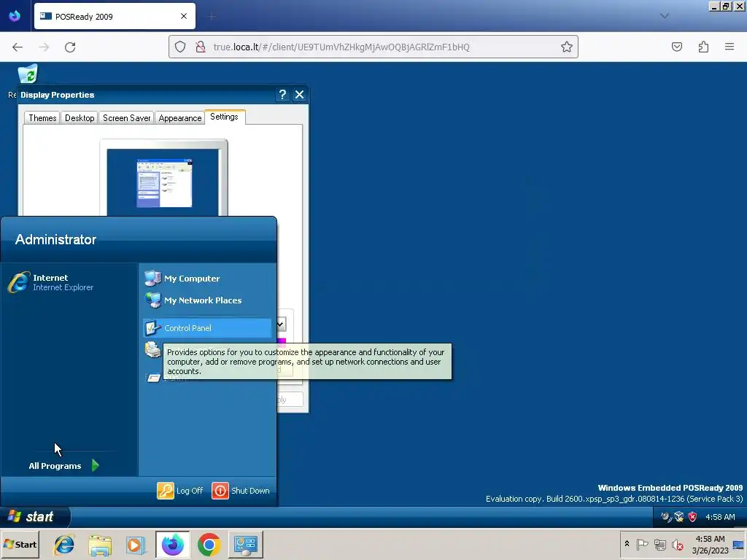The image size is (747, 560).
Task: Click the host taskbar Start button
Action: pos(20,544)
